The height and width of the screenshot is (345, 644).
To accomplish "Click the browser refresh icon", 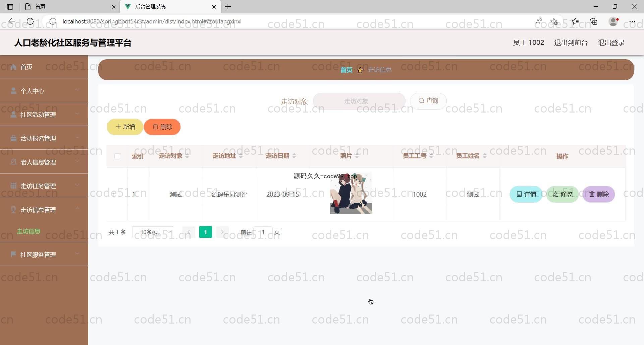I will [30, 21].
